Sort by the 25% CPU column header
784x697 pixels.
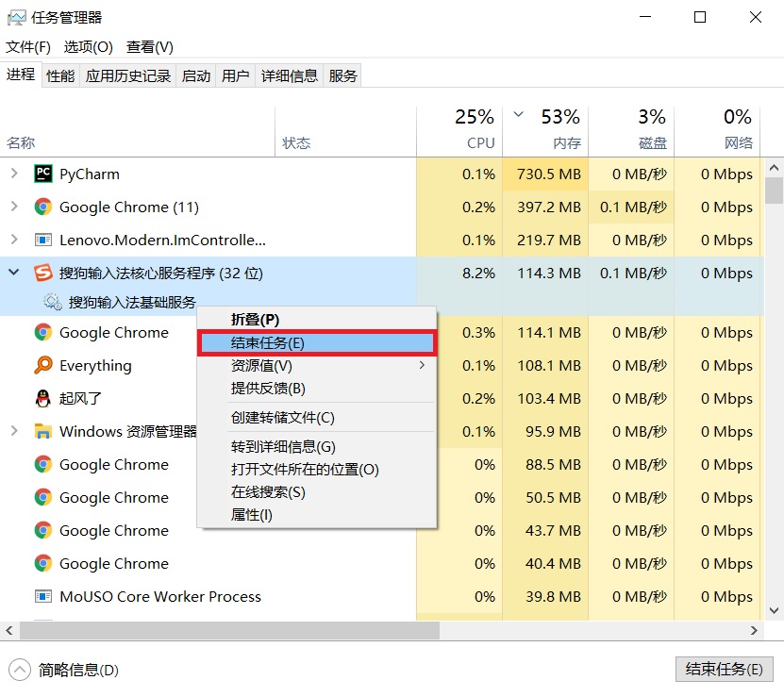click(459, 132)
